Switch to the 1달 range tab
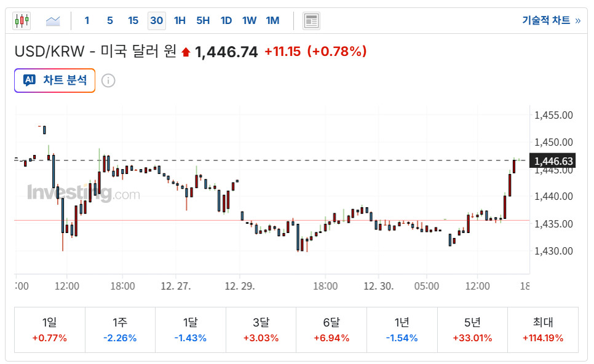594x364 pixels. click(191, 330)
